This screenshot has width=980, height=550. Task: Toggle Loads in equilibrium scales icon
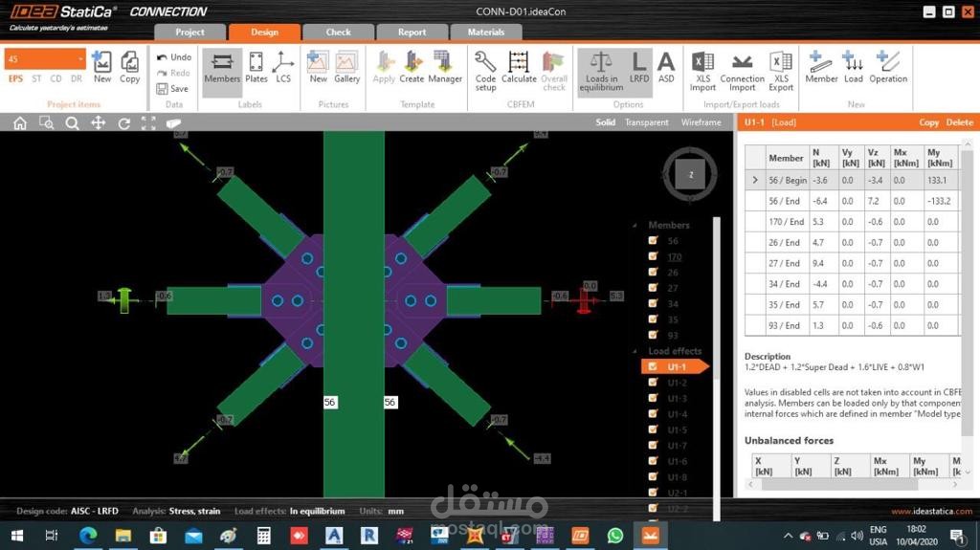pyautogui.click(x=601, y=71)
